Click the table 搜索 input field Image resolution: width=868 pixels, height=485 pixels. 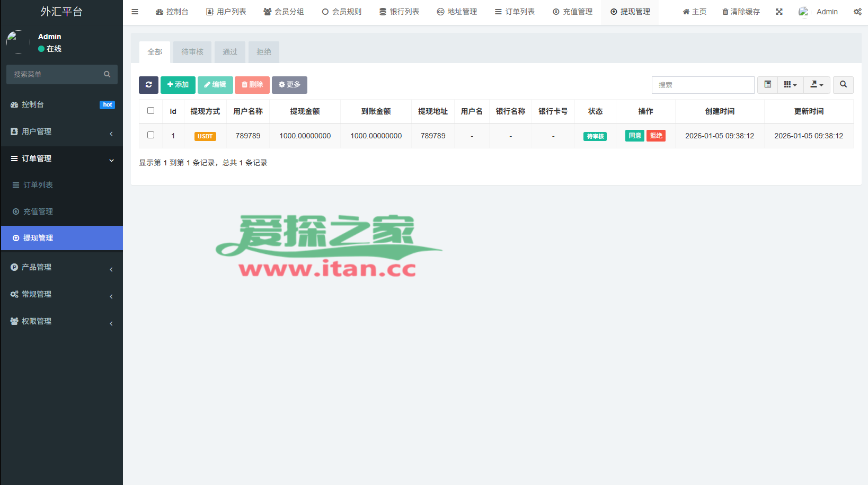[703, 85]
